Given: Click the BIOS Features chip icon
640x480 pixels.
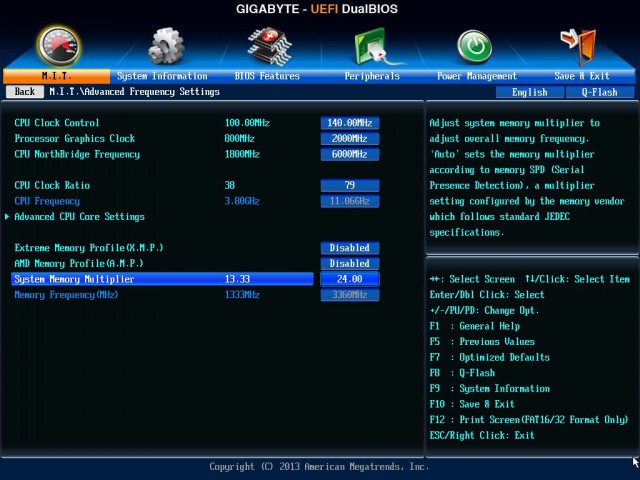Looking at the screenshot, I should coord(269,46).
